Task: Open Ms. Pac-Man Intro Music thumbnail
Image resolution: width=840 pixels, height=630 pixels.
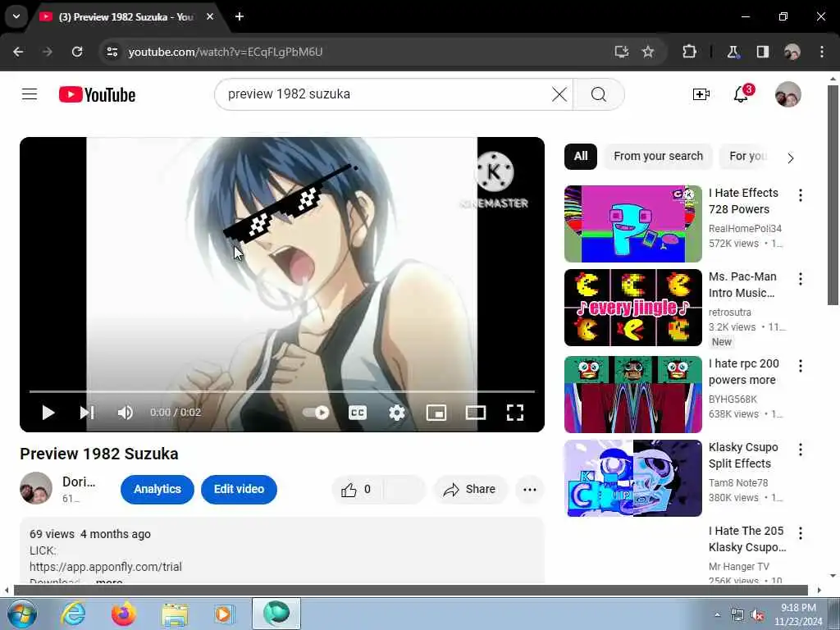Action: [x=632, y=308]
